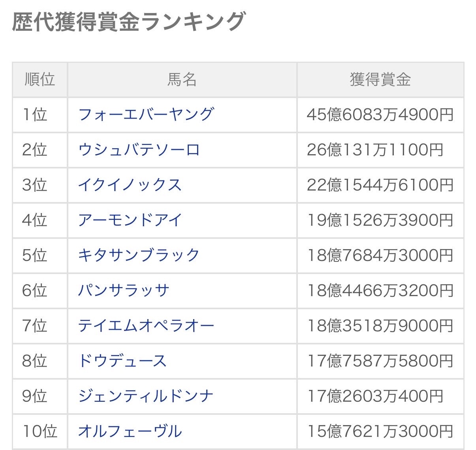The image size is (476, 450).
Task: Click the 10位 rank cell
Action: [40, 431]
